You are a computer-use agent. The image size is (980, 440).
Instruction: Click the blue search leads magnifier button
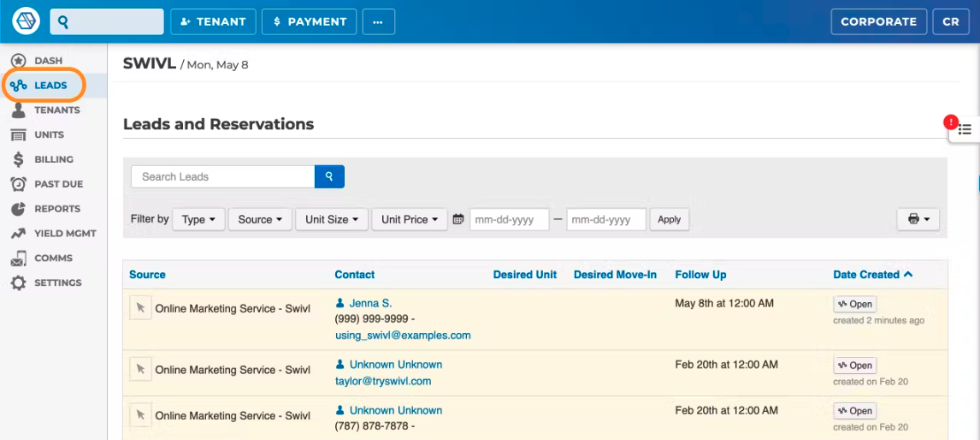(329, 176)
